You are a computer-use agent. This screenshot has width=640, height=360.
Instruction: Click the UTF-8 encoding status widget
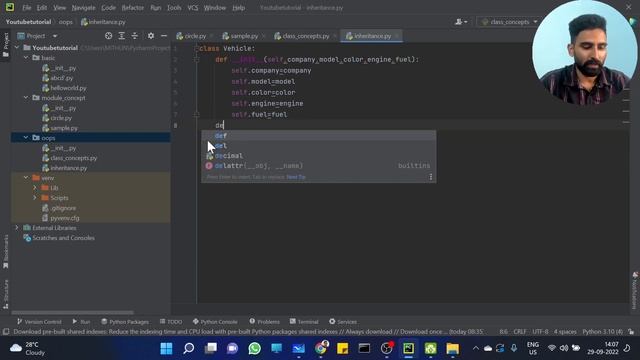[x=540, y=331]
